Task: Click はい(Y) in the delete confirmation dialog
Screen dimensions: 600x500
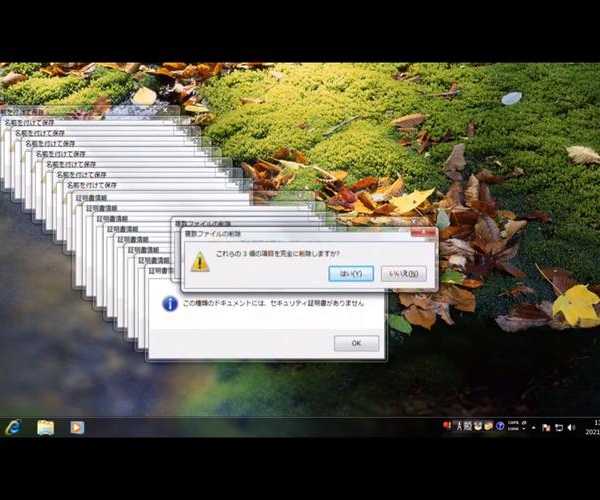Action: [351, 274]
